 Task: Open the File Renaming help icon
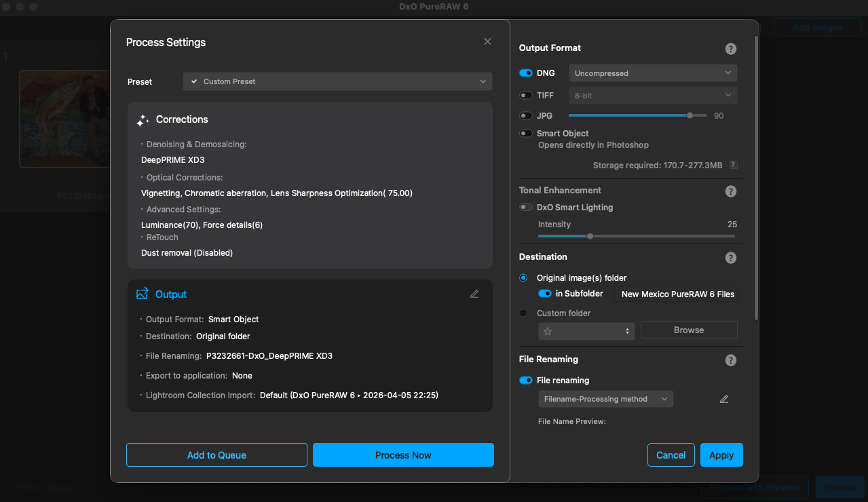[x=730, y=360]
